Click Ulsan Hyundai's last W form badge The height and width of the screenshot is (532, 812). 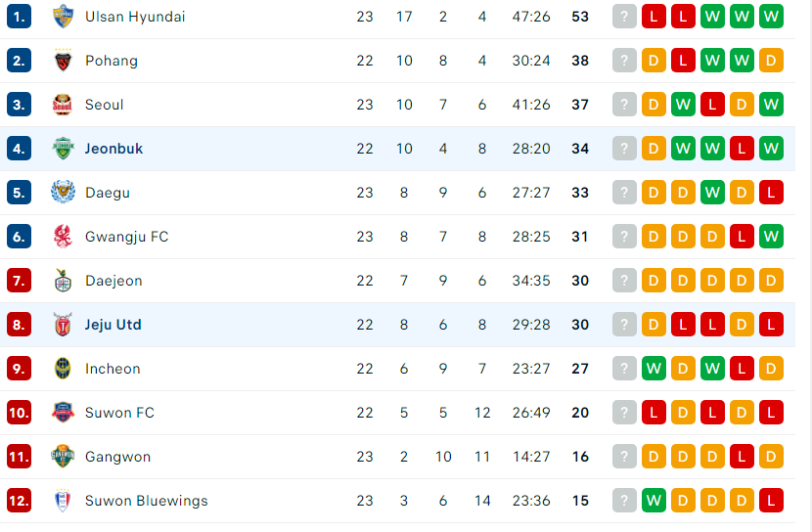pyautogui.click(x=771, y=17)
